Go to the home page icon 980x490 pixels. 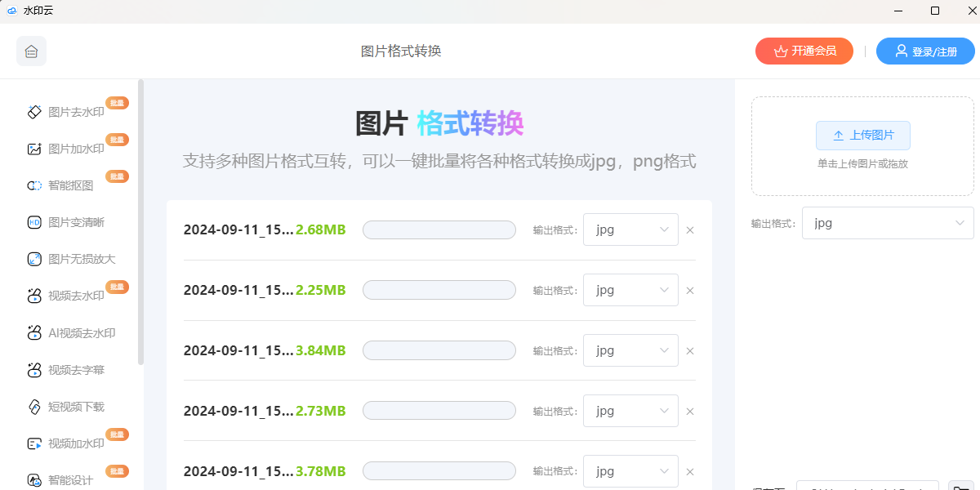pyautogui.click(x=31, y=51)
